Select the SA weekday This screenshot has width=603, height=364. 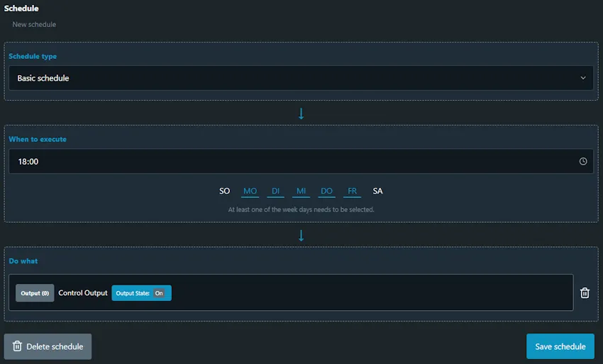pos(377,191)
